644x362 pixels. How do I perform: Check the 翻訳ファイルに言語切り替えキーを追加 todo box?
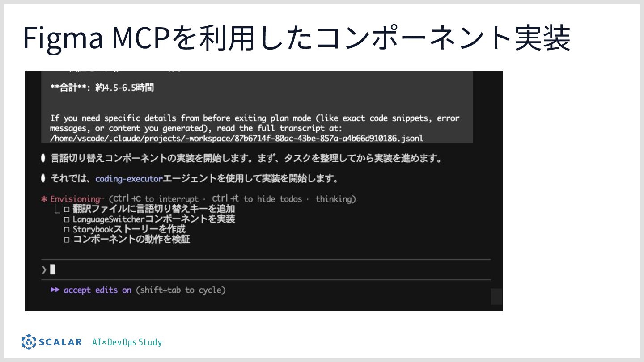(67, 209)
